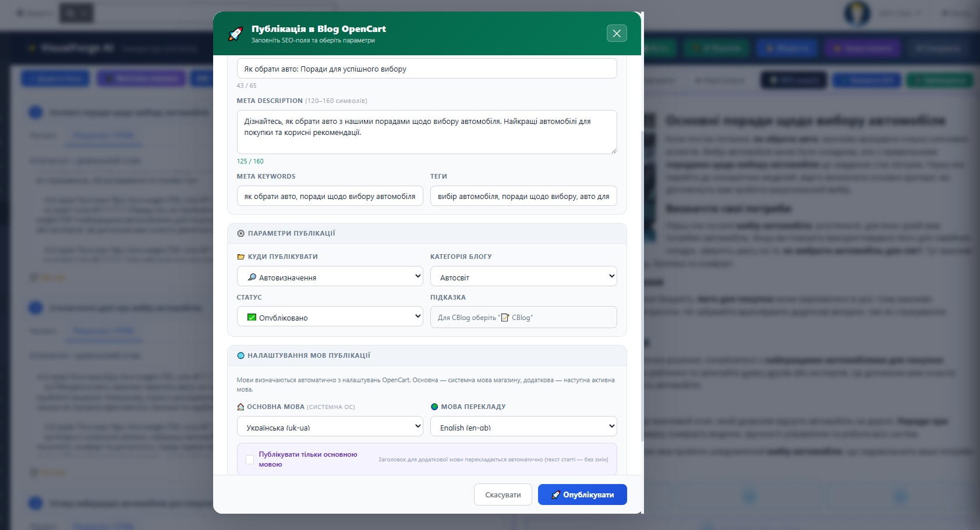Click the Скасувати button
The width and height of the screenshot is (980, 530).
503,495
